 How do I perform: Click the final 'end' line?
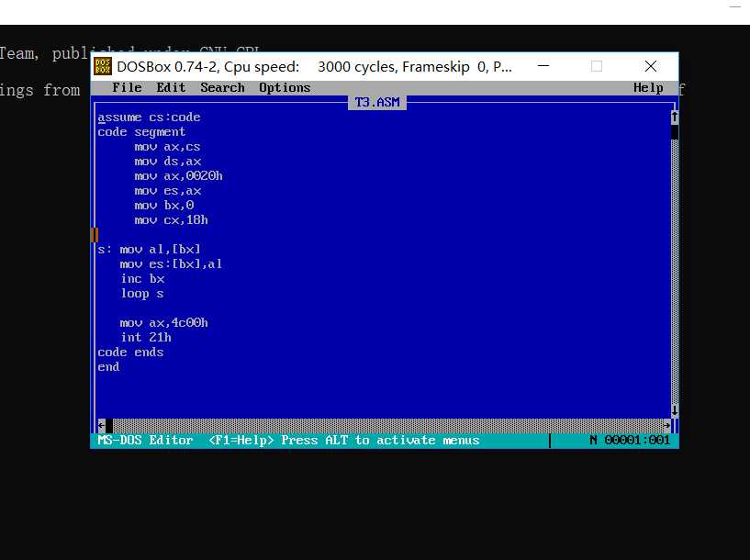point(108,367)
